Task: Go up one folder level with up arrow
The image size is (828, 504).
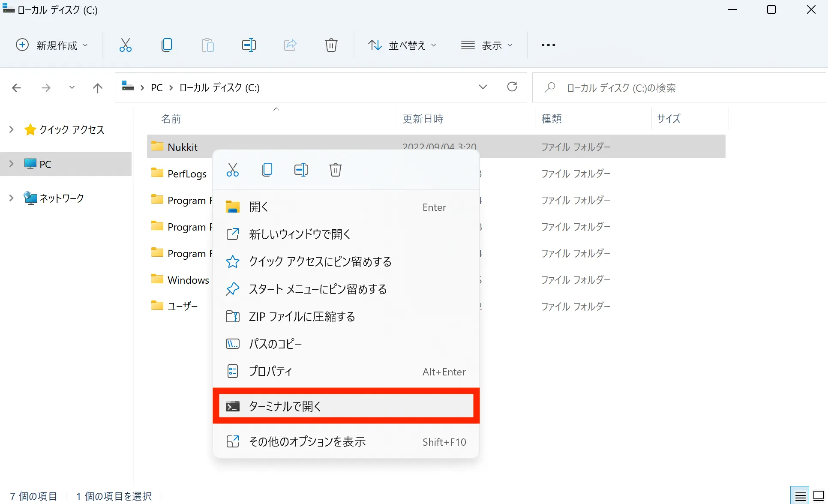Action: [x=98, y=88]
